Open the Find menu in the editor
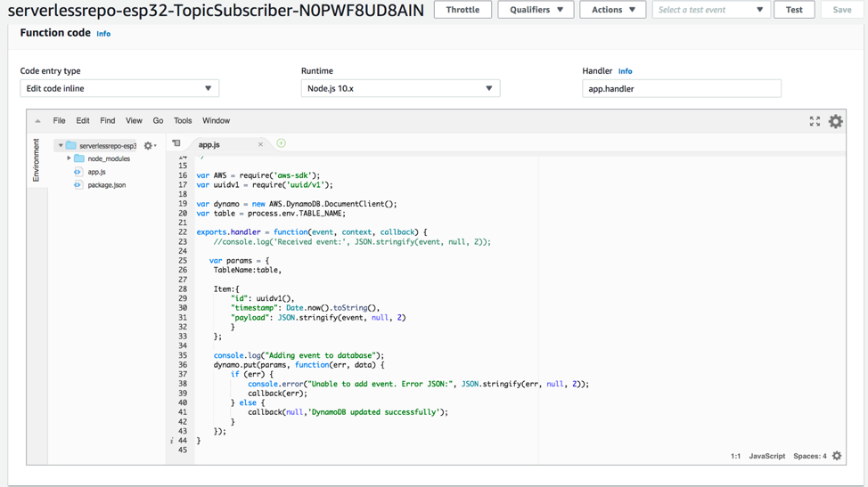The image size is (868, 487). (x=108, y=120)
